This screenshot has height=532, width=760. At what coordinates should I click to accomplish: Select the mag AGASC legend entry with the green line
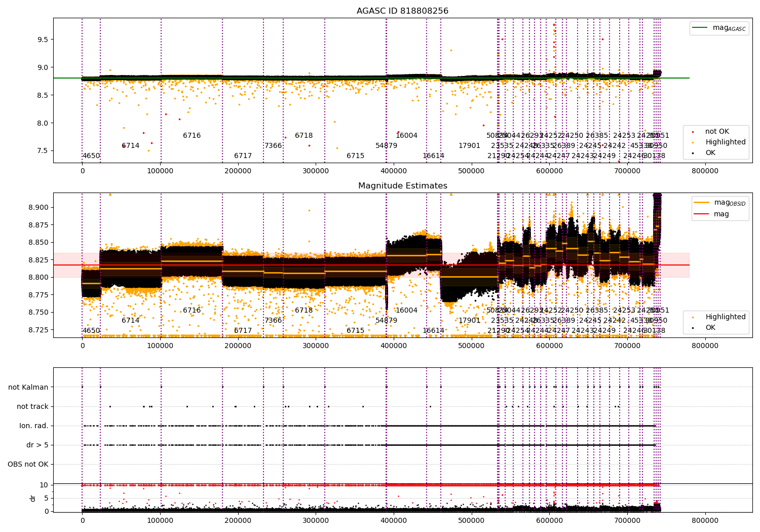719,28
